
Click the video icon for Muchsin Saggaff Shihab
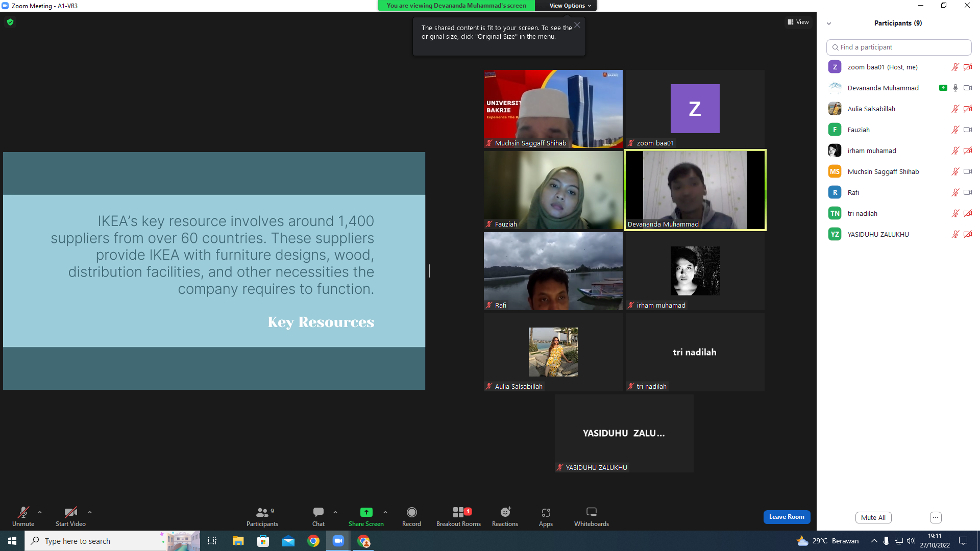(x=968, y=171)
